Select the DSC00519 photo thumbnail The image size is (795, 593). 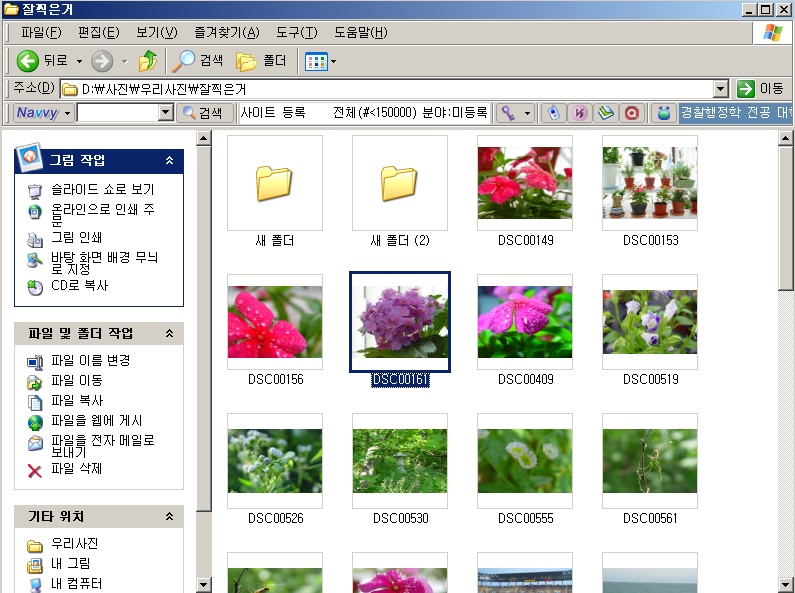649,322
